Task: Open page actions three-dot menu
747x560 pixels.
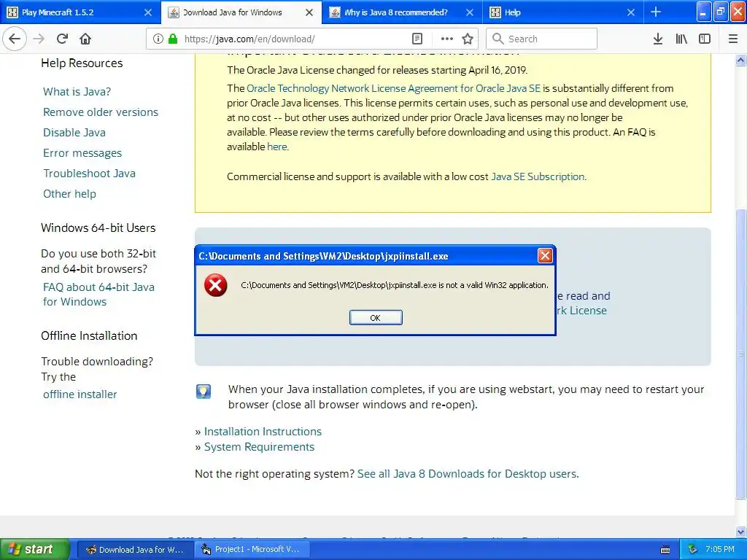Action: point(447,39)
